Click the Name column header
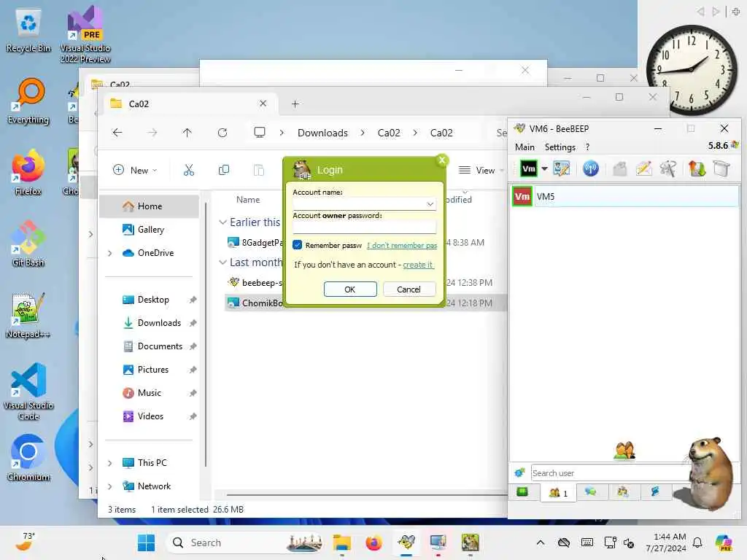 (248, 200)
